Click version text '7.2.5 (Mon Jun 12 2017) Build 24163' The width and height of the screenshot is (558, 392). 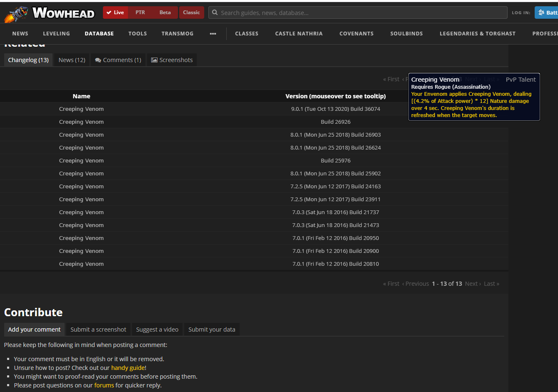tap(335, 187)
